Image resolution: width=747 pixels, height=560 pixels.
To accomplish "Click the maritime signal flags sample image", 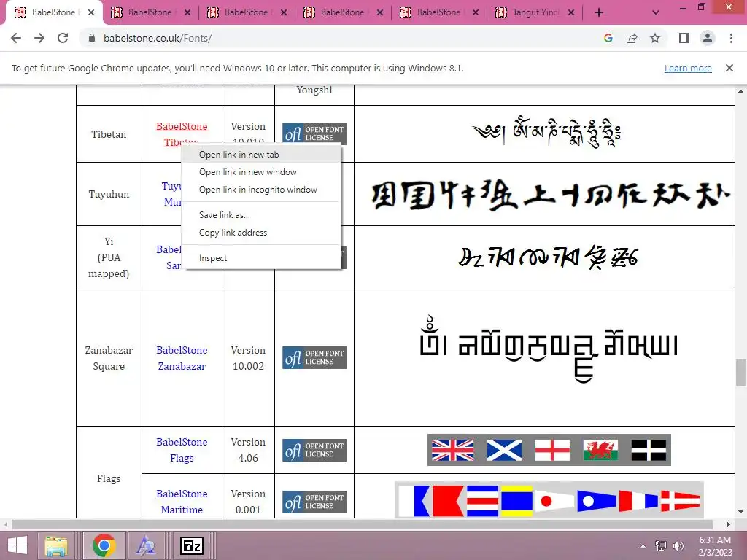I will (549, 500).
